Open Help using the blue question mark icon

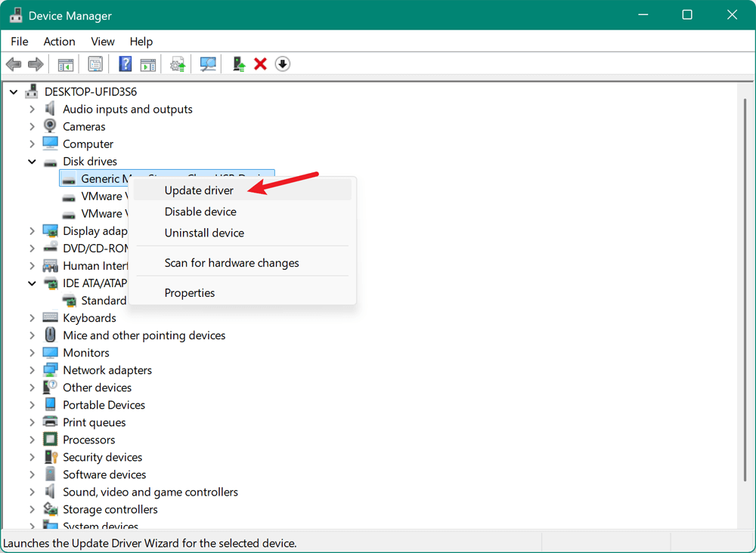pos(125,63)
